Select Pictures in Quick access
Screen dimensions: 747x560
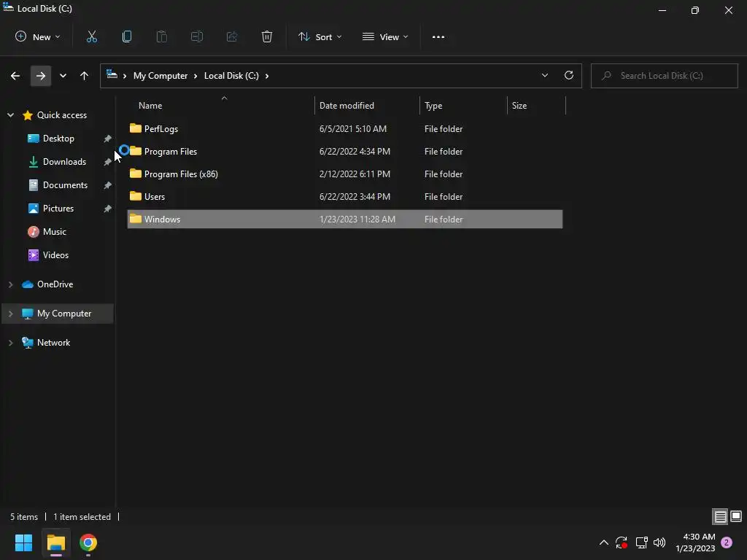[x=58, y=208]
